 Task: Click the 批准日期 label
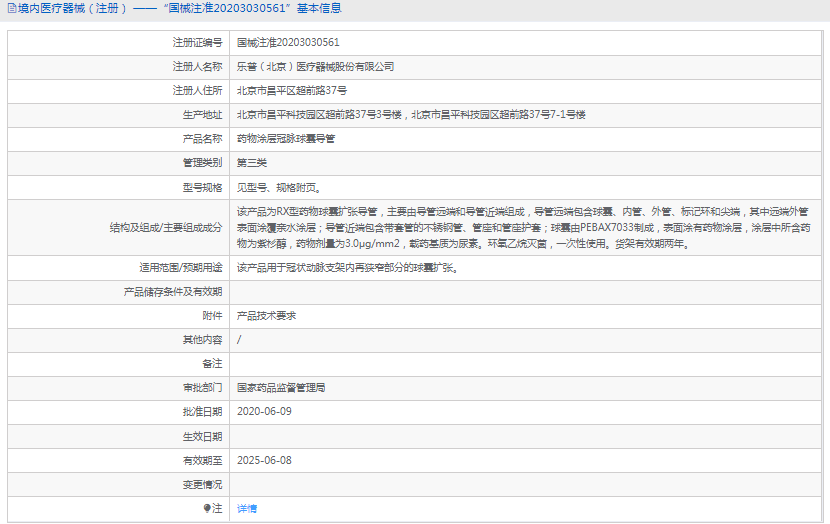pyautogui.click(x=202, y=412)
